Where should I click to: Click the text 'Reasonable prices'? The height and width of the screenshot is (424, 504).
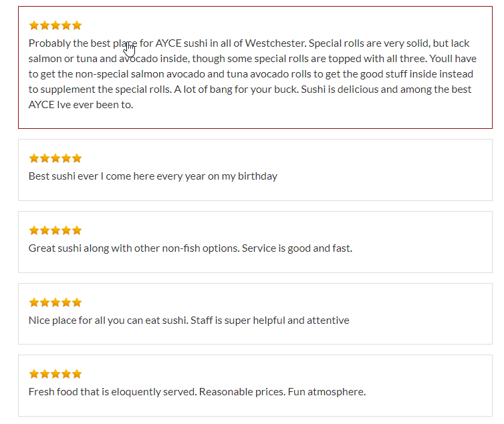coord(242,391)
